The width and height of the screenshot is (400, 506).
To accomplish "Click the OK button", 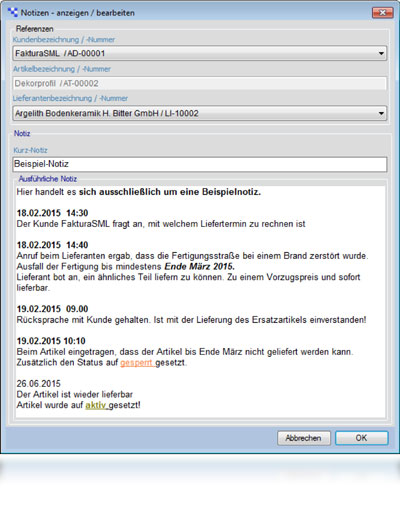I will pos(362,438).
